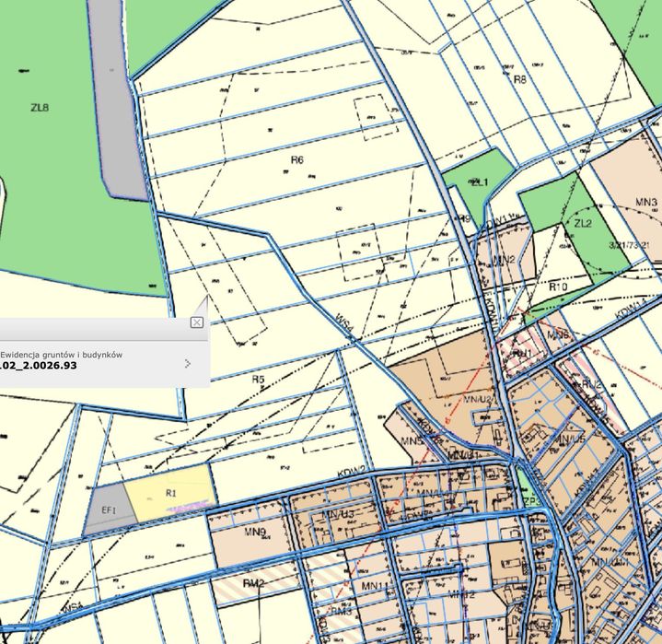Click the RM3 zone label
The width and height of the screenshot is (662, 644).
pos(342,611)
